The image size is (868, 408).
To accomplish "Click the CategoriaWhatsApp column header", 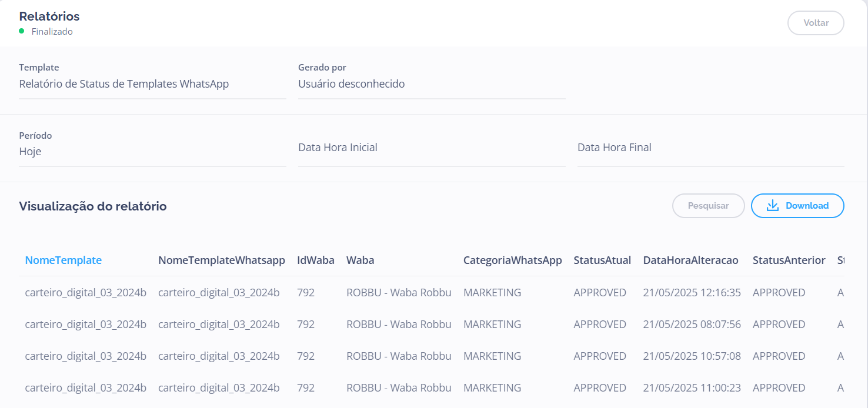I will point(512,260).
